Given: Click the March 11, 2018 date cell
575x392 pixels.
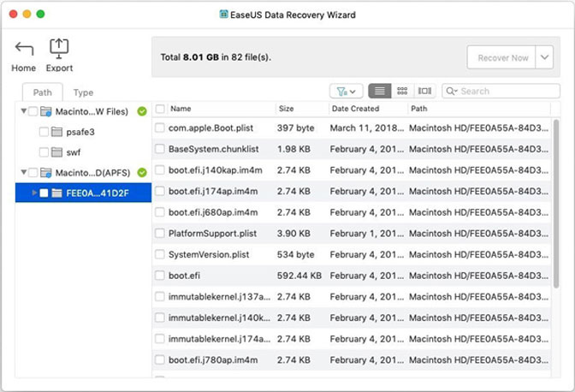Looking at the screenshot, I should click(x=367, y=128).
